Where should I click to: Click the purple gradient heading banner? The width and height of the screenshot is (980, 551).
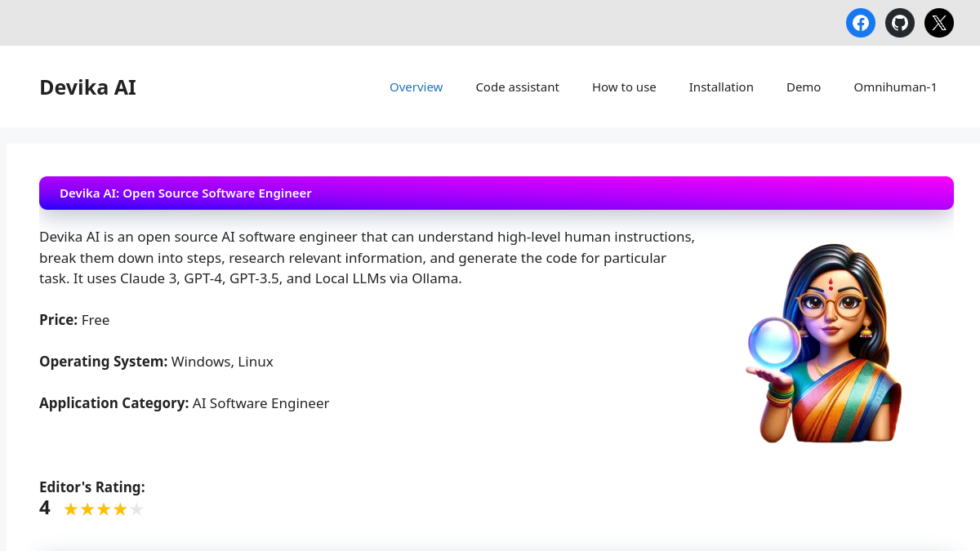tap(497, 193)
